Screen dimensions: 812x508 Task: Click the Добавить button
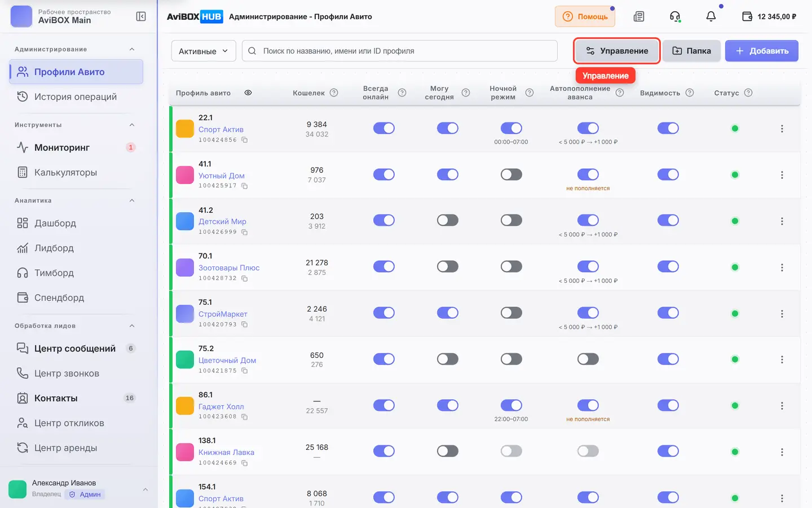click(762, 51)
